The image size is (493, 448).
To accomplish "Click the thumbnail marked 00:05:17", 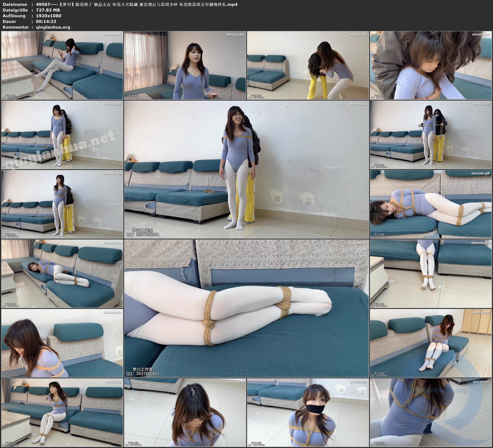I will pyautogui.click(x=431, y=134).
